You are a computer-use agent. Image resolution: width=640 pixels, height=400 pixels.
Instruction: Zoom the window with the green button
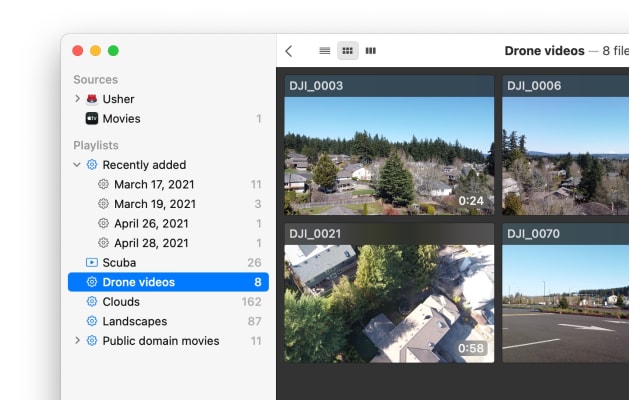113,51
